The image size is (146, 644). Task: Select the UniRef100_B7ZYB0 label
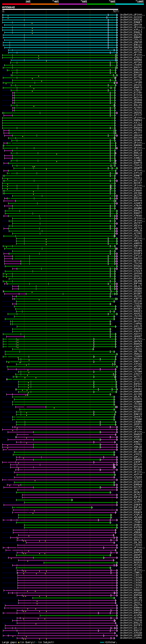131,93
